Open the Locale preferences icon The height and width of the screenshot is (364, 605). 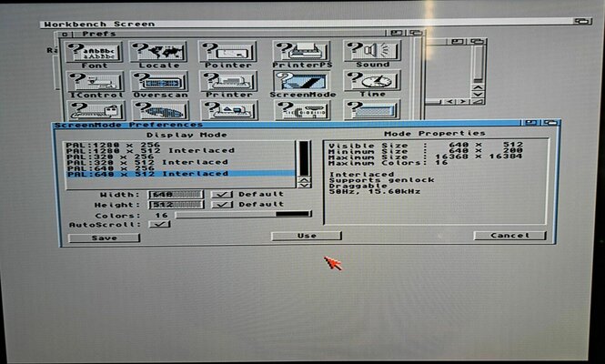pos(158,52)
